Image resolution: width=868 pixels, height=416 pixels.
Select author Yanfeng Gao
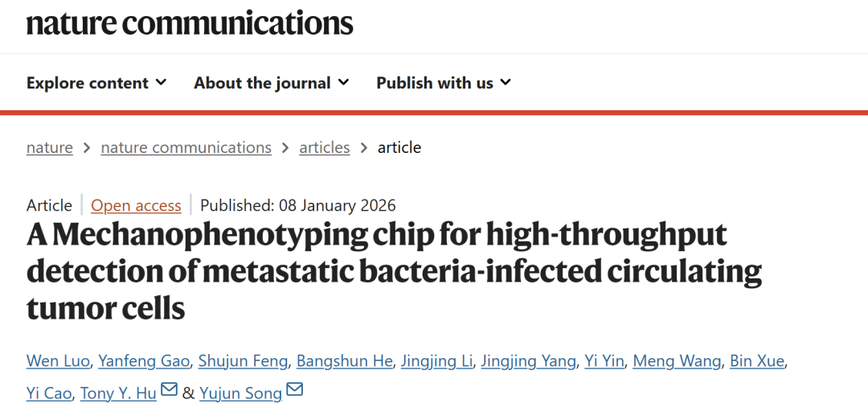[x=144, y=360]
